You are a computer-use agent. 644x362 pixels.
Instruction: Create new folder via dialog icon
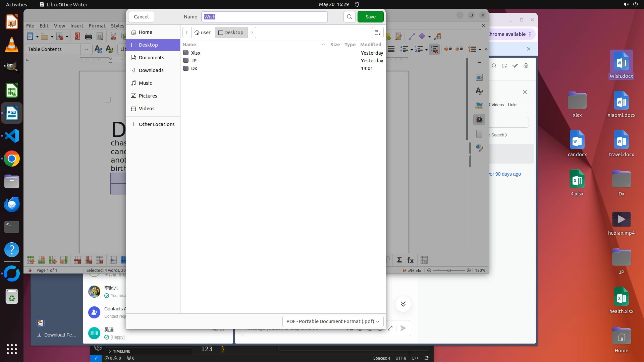[377, 33]
